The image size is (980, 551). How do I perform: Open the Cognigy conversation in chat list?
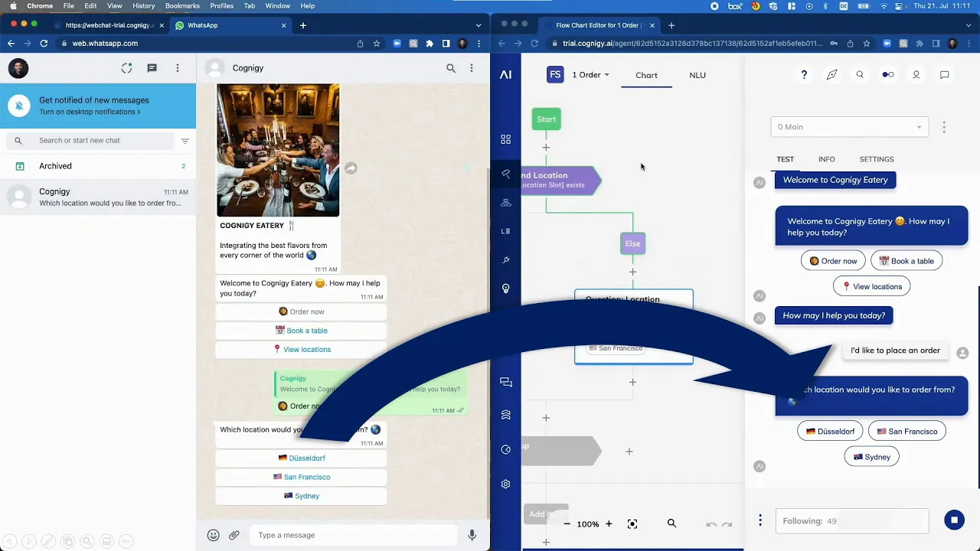(x=98, y=197)
